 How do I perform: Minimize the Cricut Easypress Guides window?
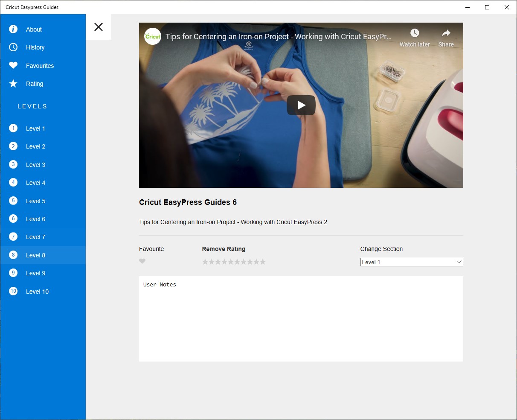click(x=468, y=7)
